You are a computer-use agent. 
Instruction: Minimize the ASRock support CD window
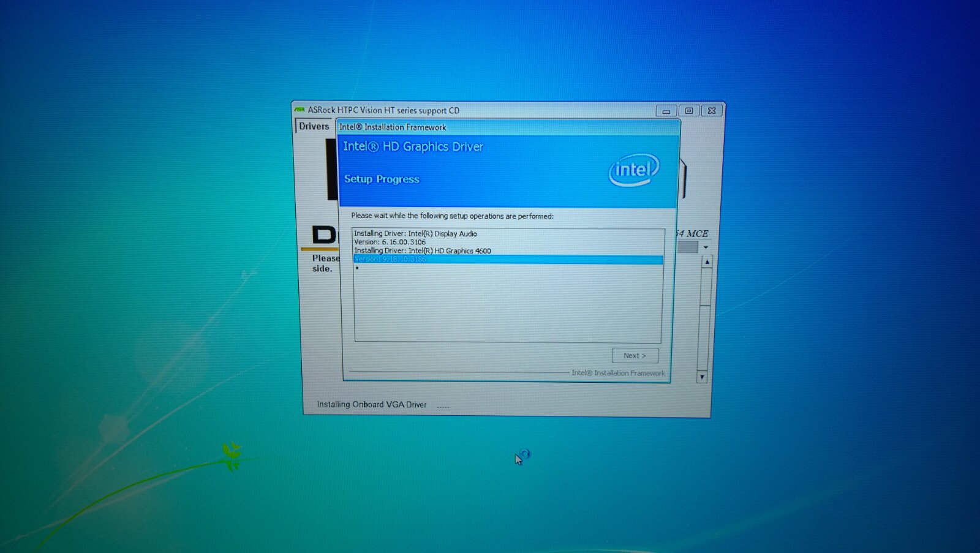pos(666,111)
